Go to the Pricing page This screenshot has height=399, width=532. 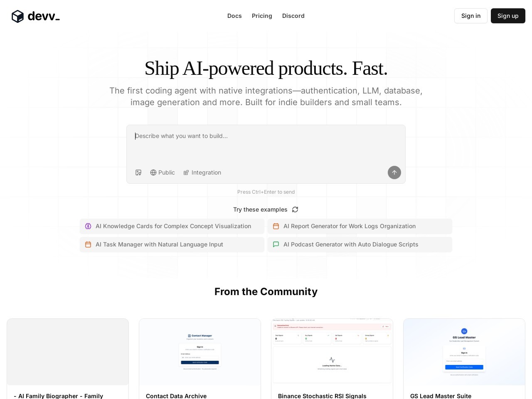coord(262,16)
